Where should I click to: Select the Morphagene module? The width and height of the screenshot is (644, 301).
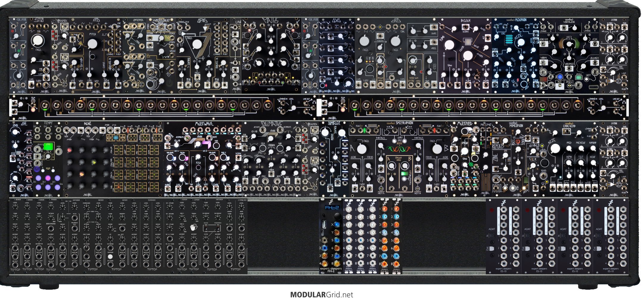[569, 55]
